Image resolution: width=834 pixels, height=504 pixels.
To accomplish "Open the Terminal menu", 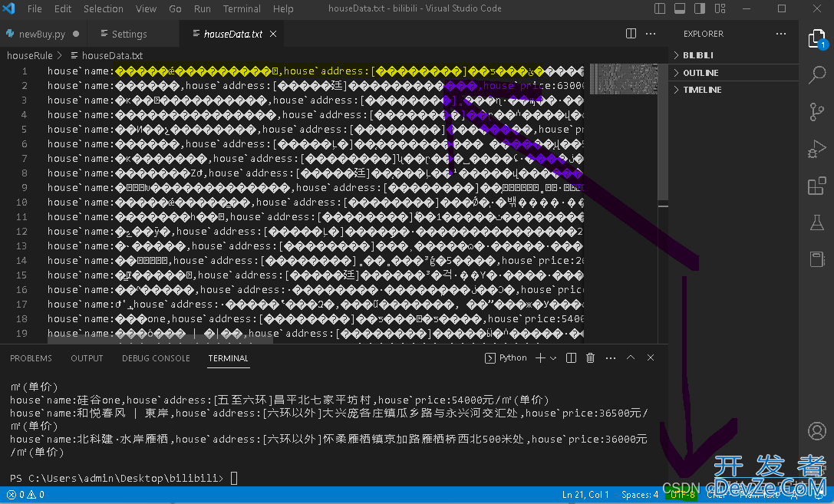I will [x=242, y=8].
